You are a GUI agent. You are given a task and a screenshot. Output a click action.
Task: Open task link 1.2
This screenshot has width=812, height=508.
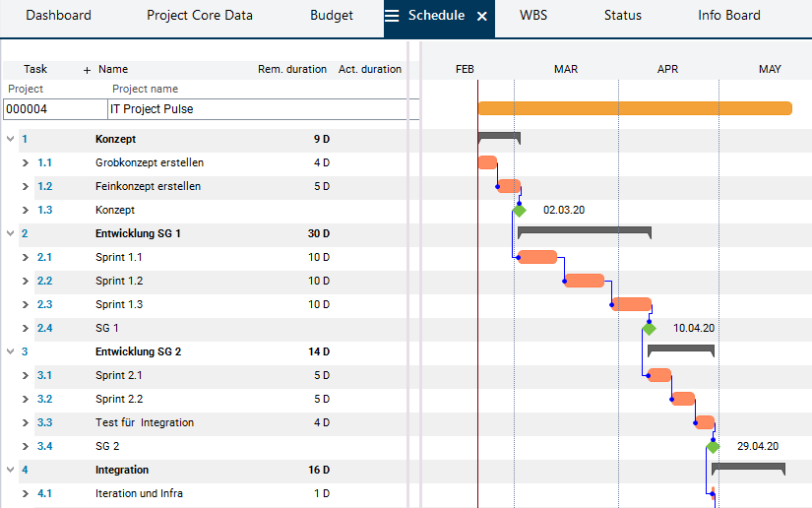(x=44, y=186)
